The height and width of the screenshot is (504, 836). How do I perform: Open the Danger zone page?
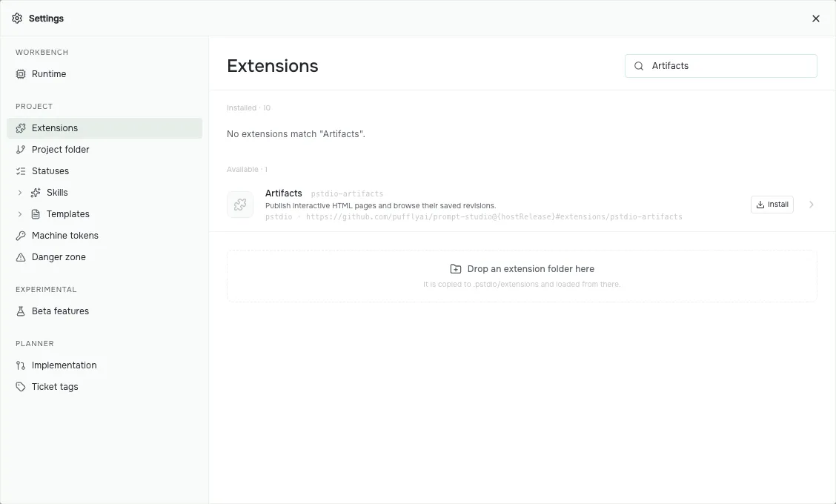pyautogui.click(x=104, y=257)
